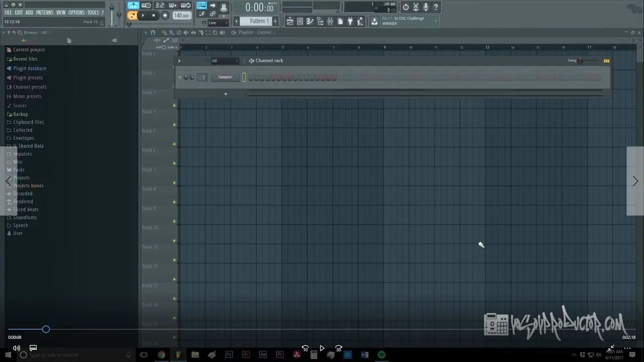Open the Mixer window from toolbar

[330, 21]
